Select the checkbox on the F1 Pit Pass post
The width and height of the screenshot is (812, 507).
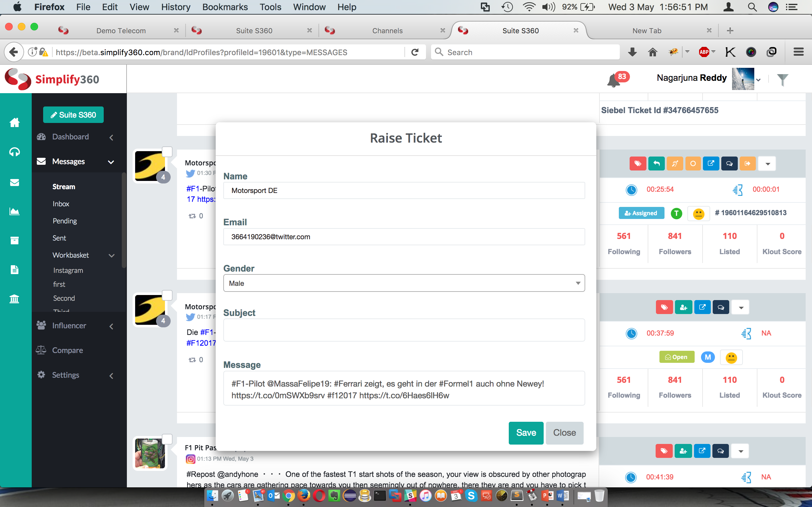pyautogui.click(x=167, y=439)
